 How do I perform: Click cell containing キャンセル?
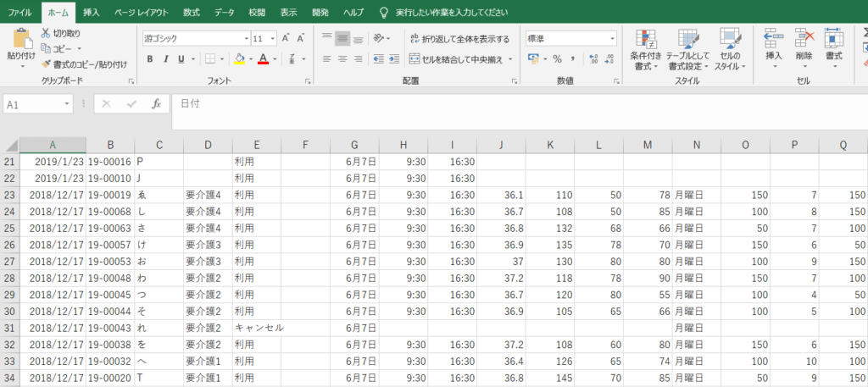pos(257,327)
